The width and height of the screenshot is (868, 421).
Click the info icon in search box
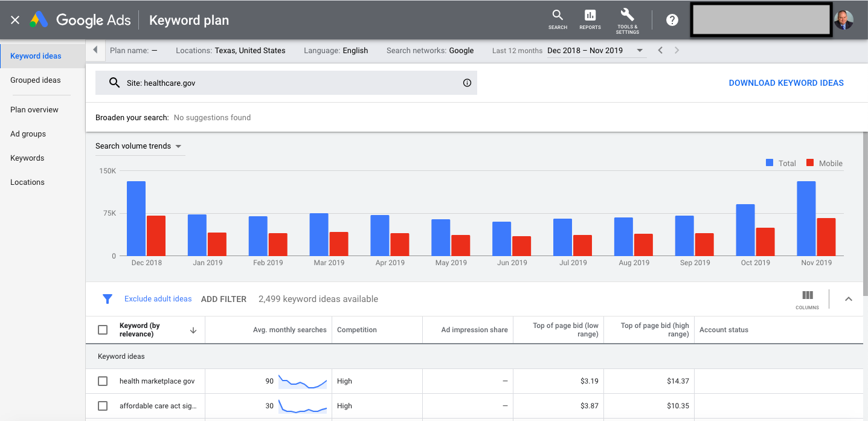(x=467, y=83)
